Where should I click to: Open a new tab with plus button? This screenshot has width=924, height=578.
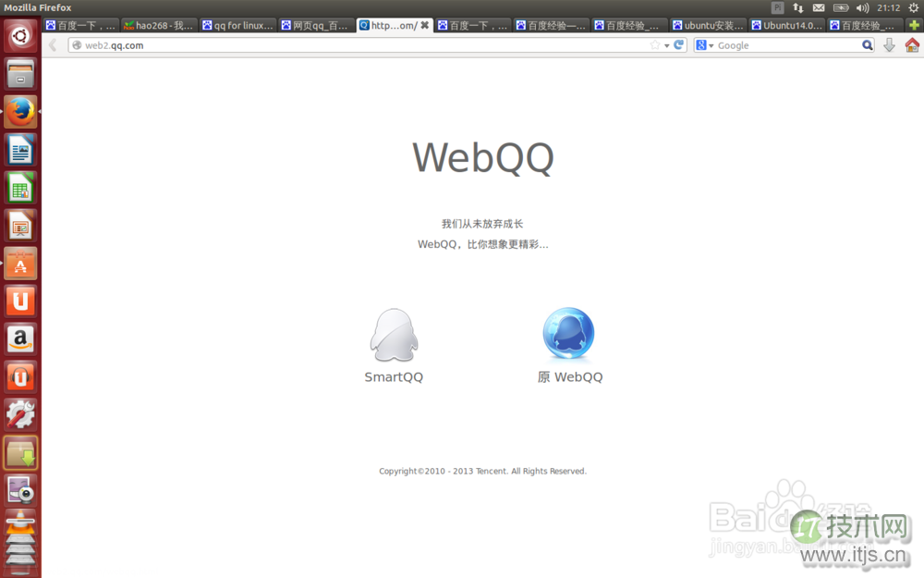[914, 26]
